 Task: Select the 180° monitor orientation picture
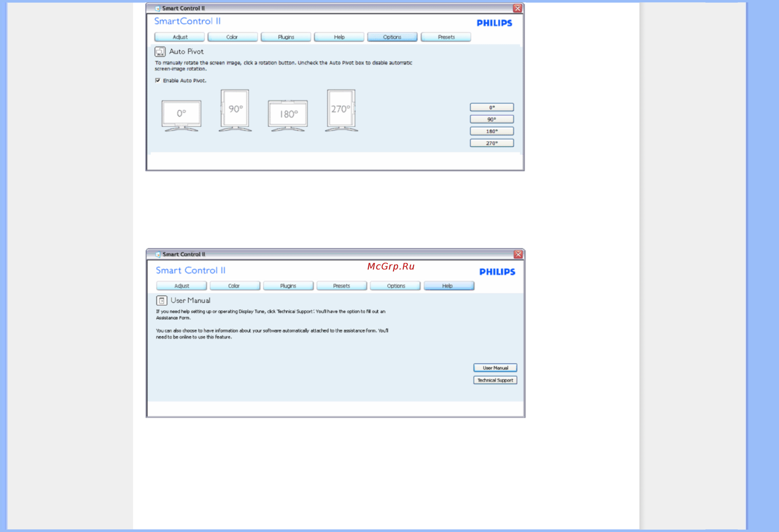click(x=288, y=116)
